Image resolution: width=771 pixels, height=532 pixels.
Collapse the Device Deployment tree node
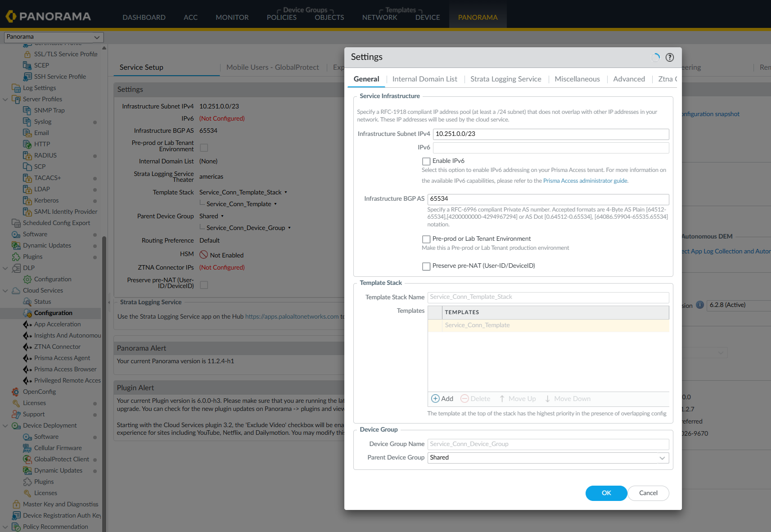point(5,425)
